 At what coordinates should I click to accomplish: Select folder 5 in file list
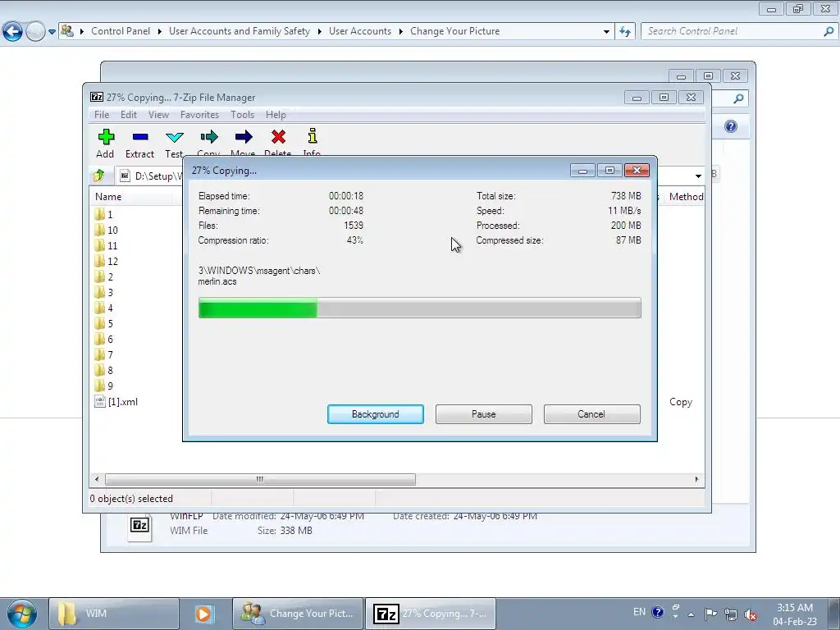(x=104, y=323)
